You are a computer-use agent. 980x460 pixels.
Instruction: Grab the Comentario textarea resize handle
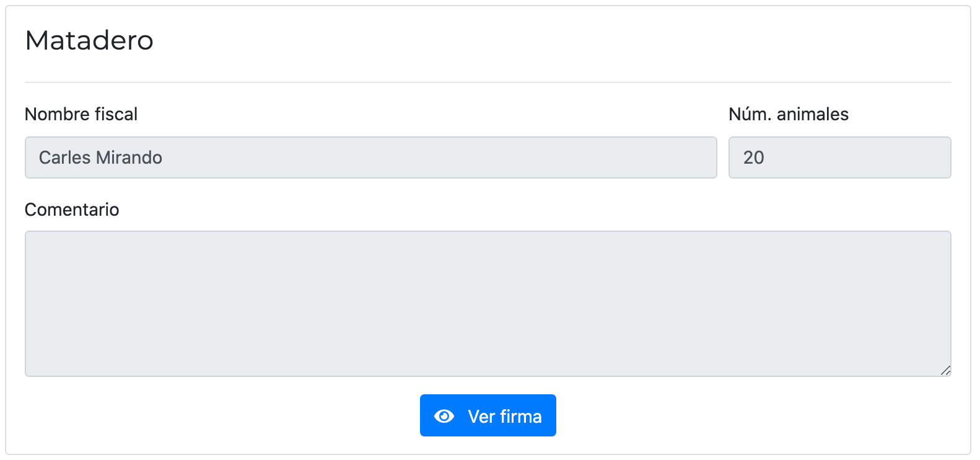(x=945, y=371)
